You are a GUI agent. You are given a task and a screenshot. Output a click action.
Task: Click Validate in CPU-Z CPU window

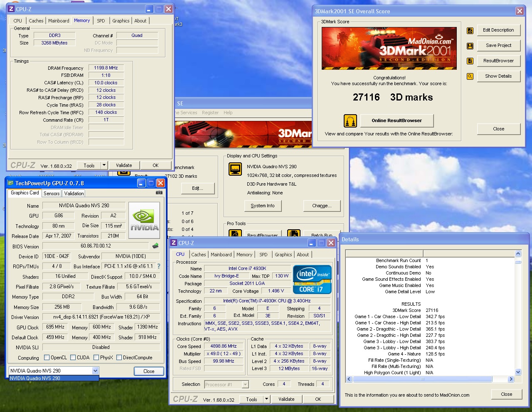(286, 399)
